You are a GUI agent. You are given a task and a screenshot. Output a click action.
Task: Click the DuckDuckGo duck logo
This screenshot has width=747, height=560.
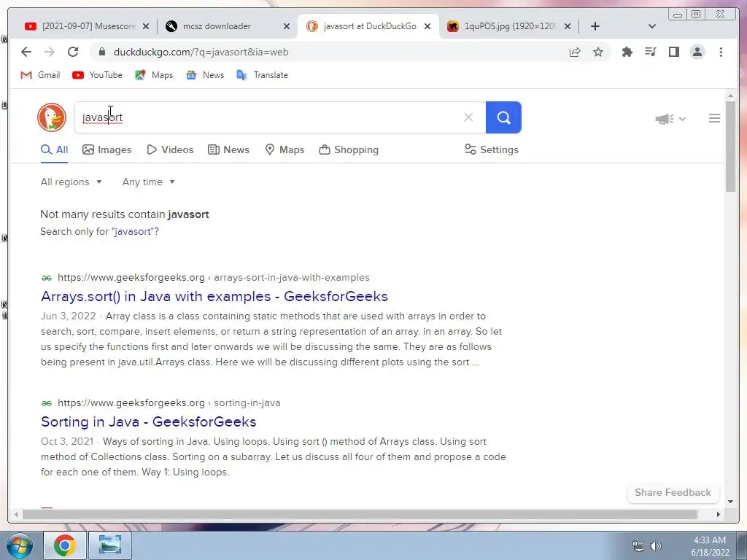coord(52,117)
